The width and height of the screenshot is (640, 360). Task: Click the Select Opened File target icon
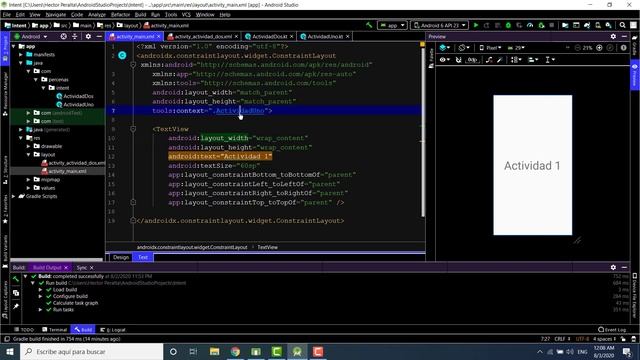64,36
